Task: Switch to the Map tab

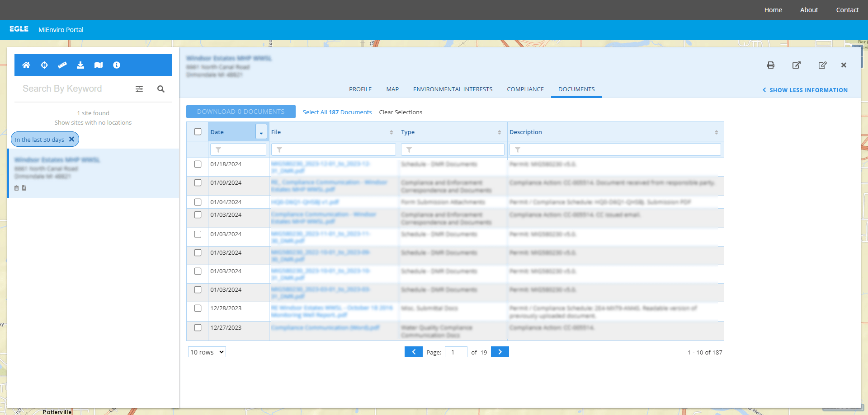Action: point(392,89)
